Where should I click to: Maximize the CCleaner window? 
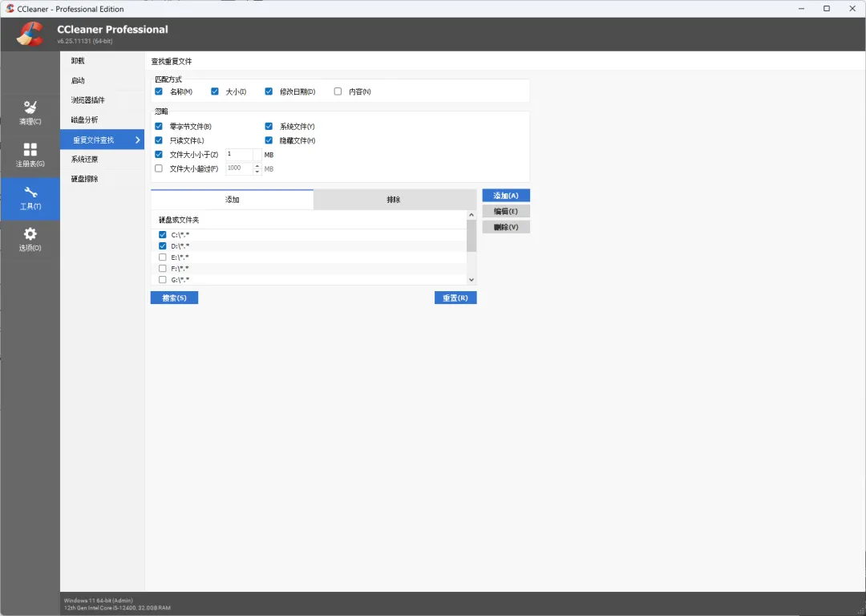[827, 9]
